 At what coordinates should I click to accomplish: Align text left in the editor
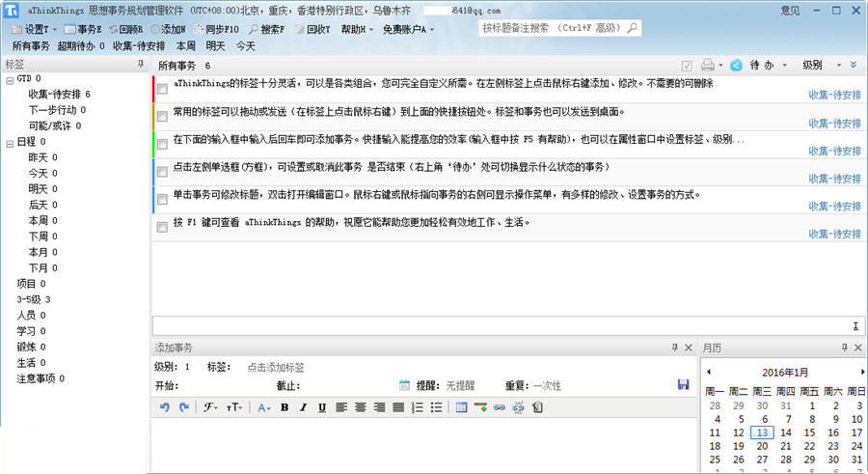coord(341,407)
